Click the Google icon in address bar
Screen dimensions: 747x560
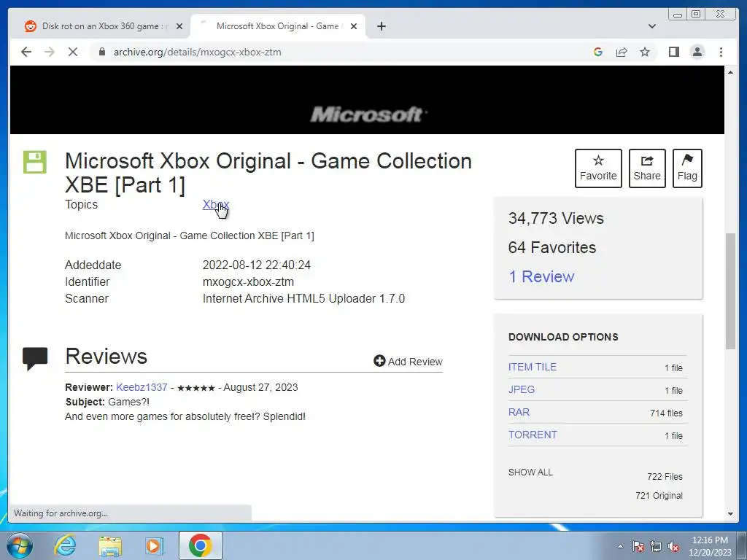click(598, 52)
